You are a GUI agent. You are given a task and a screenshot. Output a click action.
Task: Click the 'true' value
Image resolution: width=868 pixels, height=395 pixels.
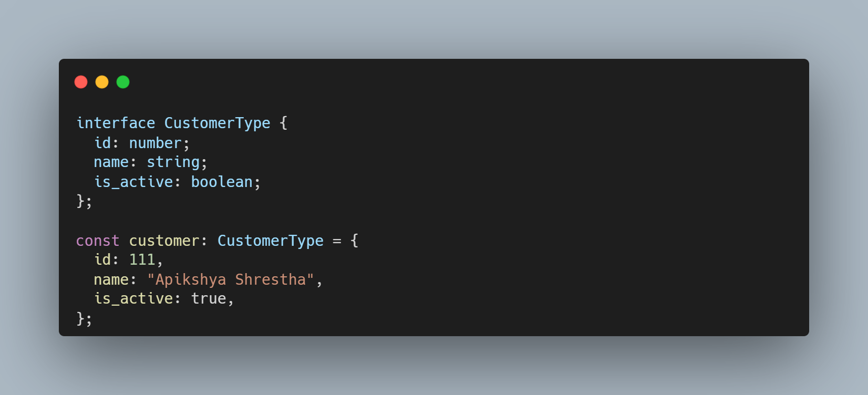click(x=208, y=298)
